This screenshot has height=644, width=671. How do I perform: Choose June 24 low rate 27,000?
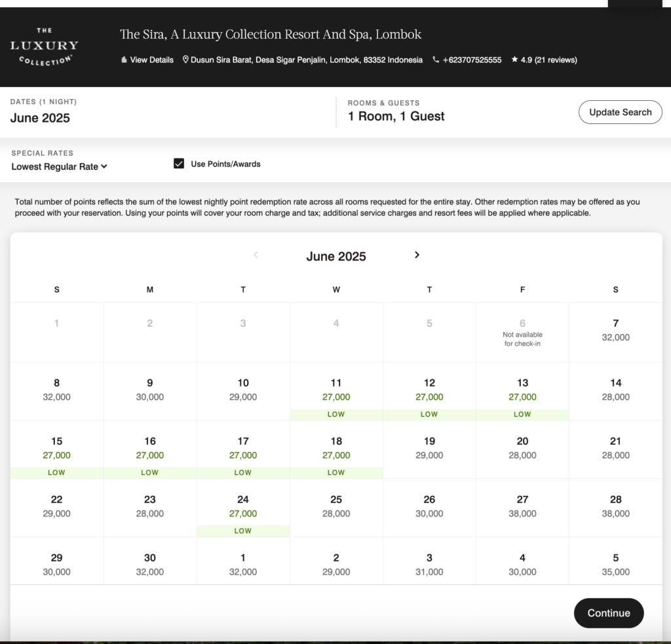click(x=243, y=508)
